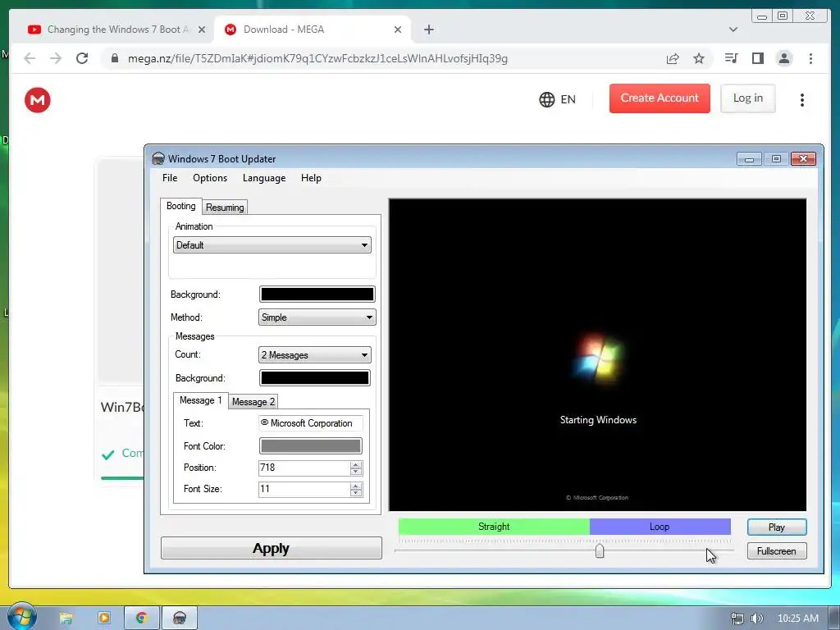Decrease Position with down arrow

[356, 472]
